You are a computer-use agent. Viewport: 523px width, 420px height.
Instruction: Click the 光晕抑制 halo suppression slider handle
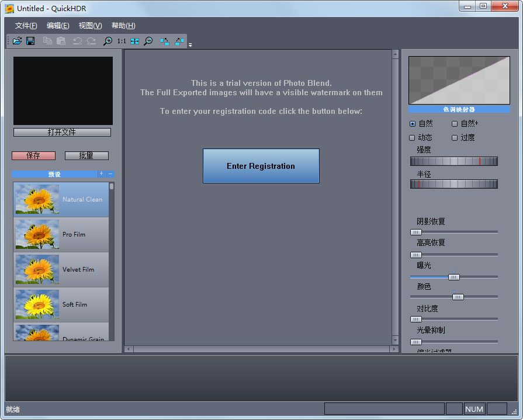coord(415,342)
